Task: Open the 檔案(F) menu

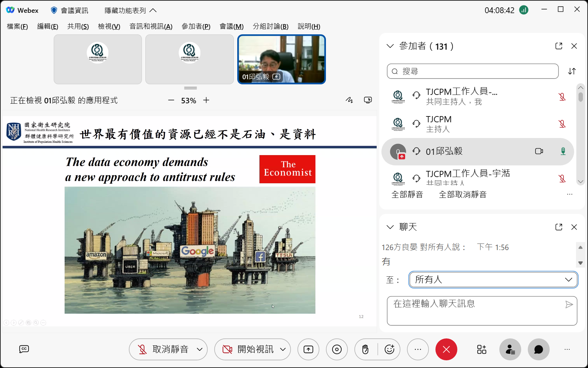Action: 18,26
